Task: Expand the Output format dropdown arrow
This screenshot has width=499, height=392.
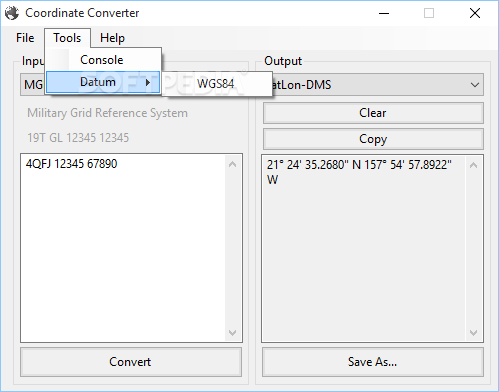Action: click(x=475, y=85)
